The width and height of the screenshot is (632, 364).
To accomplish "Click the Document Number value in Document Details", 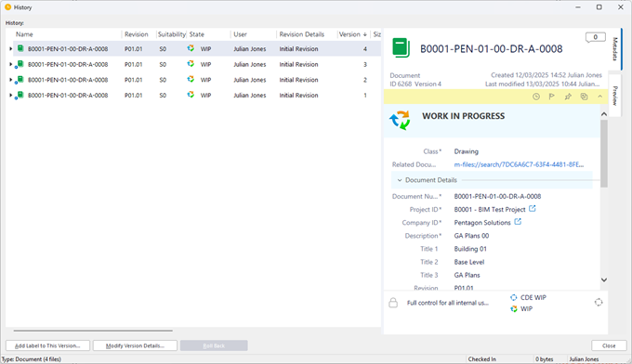I will [497, 196].
